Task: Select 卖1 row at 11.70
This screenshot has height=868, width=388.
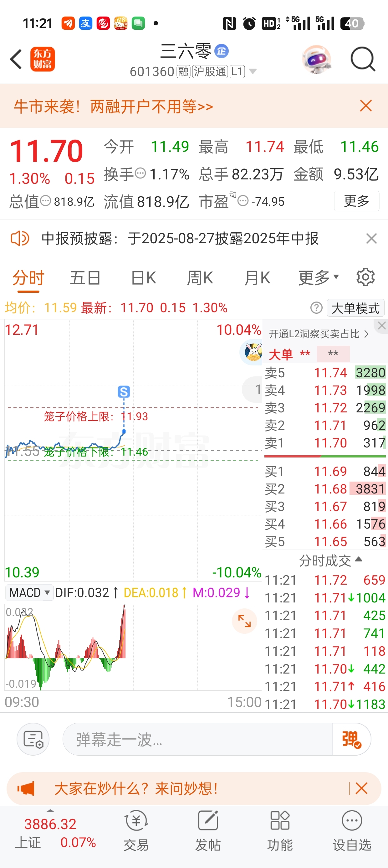Action: pyautogui.click(x=325, y=443)
